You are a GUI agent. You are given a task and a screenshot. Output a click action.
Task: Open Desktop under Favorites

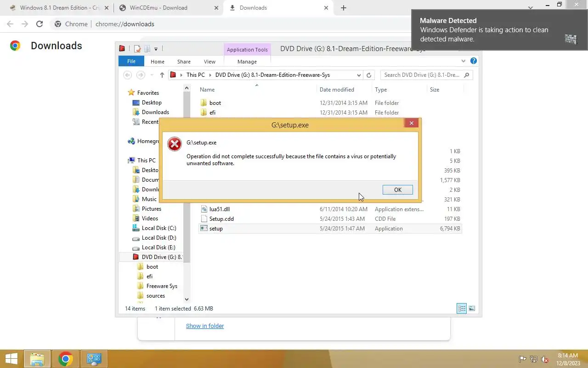point(152,103)
